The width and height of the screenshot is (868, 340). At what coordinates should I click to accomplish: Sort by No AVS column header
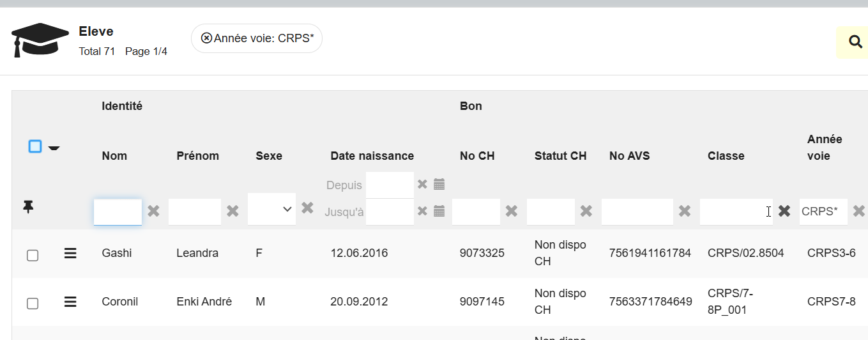pyautogui.click(x=629, y=156)
